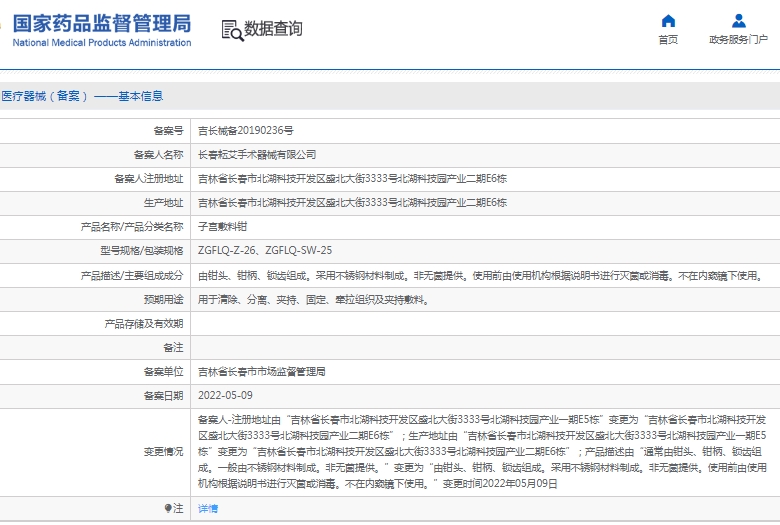Click the 备注 row label
The width and height of the screenshot is (780, 525).
click(x=173, y=347)
